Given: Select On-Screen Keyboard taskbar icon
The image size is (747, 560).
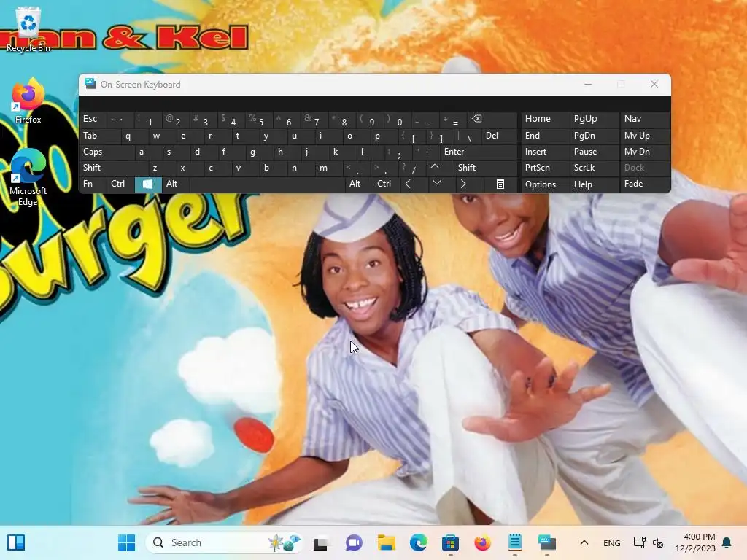Looking at the screenshot, I should (547, 542).
